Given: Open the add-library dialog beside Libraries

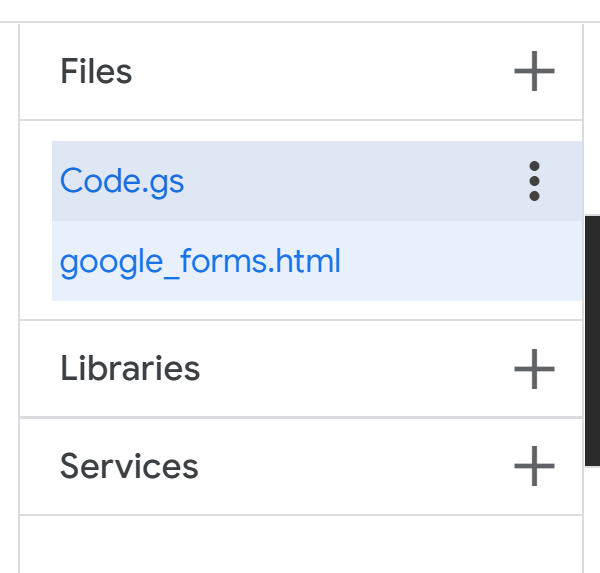Looking at the screenshot, I should (x=534, y=369).
